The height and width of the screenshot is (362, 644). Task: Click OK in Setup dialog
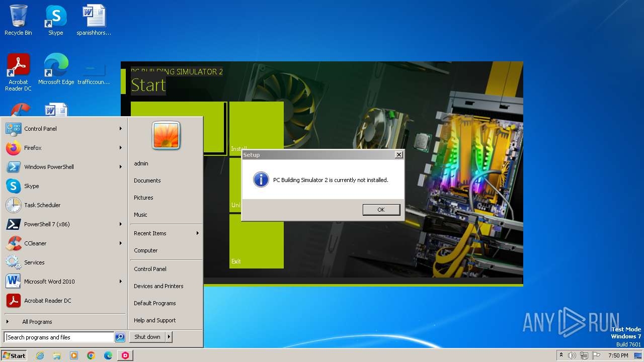point(381,210)
